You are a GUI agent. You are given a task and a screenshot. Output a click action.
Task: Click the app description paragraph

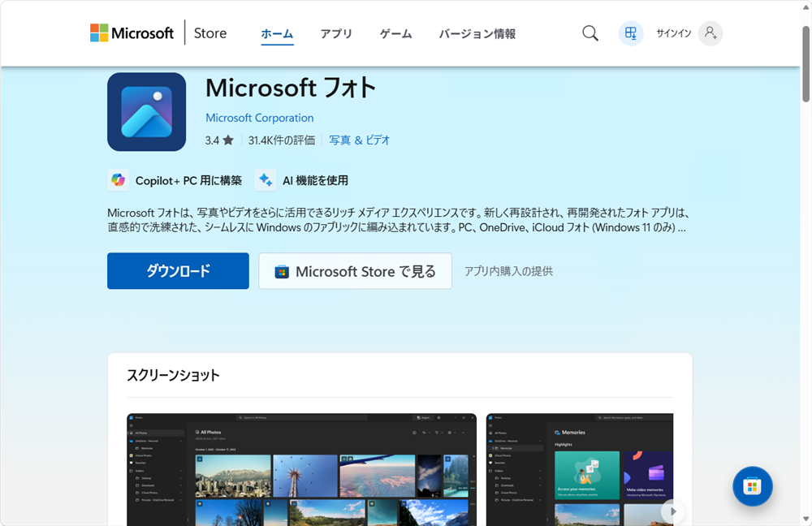click(397, 220)
